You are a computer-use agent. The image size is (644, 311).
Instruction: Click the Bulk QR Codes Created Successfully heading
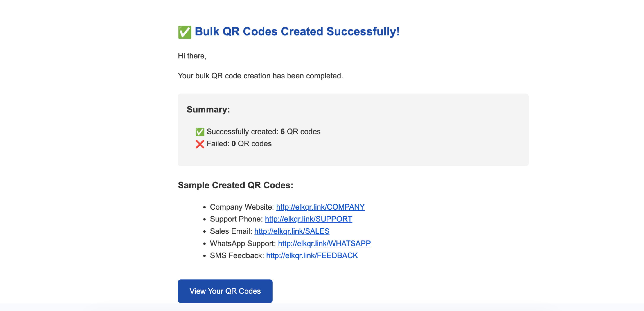coord(297,32)
